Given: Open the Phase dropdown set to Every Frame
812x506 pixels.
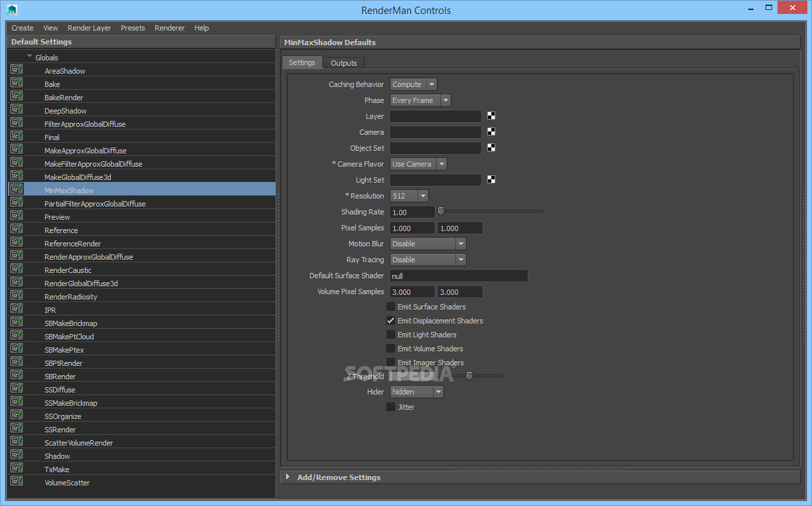Looking at the screenshot, I should pyautogui.click(x=420, y=100).
